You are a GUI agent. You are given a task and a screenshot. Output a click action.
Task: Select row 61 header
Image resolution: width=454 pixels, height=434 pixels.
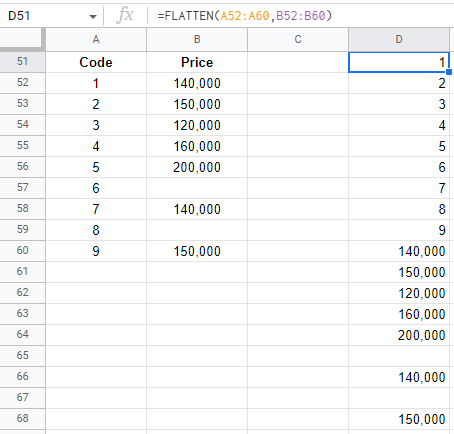coord(22,272)
